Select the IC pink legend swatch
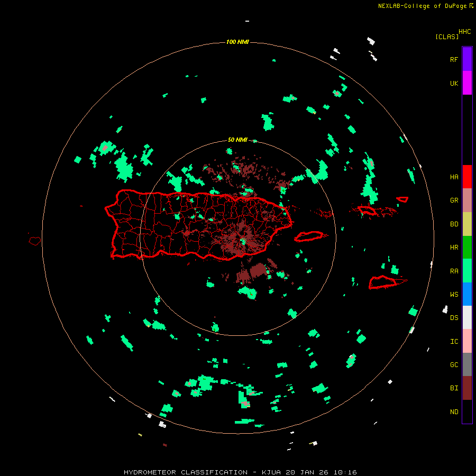476x476 pixels. pyautogui.click(x=467, y=341)
